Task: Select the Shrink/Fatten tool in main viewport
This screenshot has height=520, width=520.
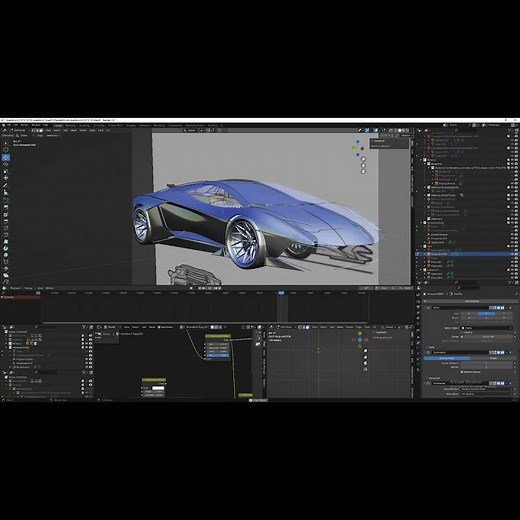Action: [6, 269]
